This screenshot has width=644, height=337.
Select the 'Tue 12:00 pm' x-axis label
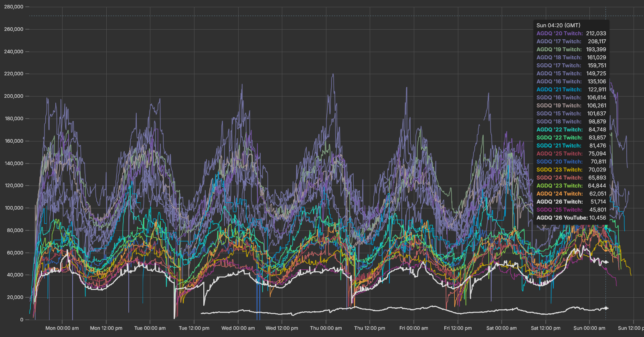[194, 328]
